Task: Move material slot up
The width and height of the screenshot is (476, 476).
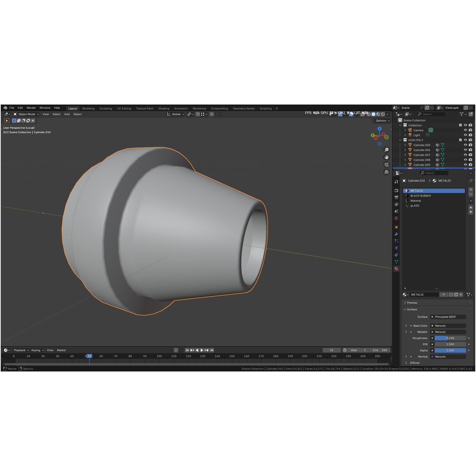Action: point(471,207)
